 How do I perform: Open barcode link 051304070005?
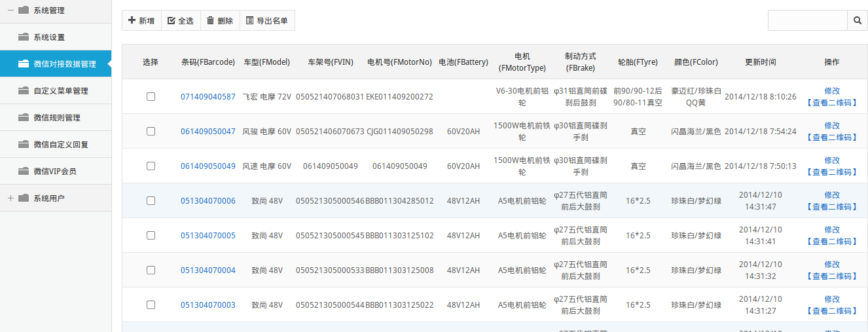click(208, 236)
